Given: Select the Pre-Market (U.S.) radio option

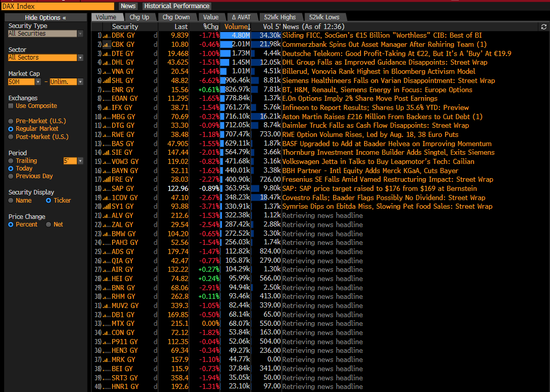Looking at the screenshot, I should [11, 121].
